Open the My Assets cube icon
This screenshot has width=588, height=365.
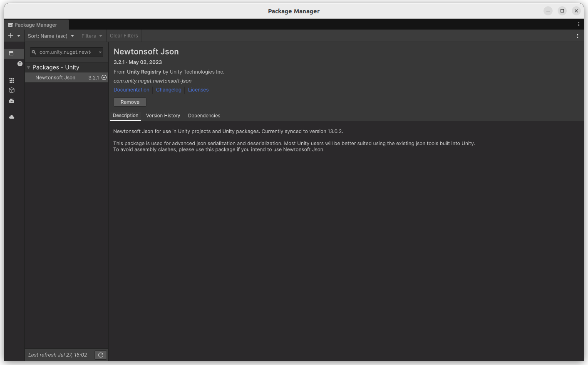[12, 90]
